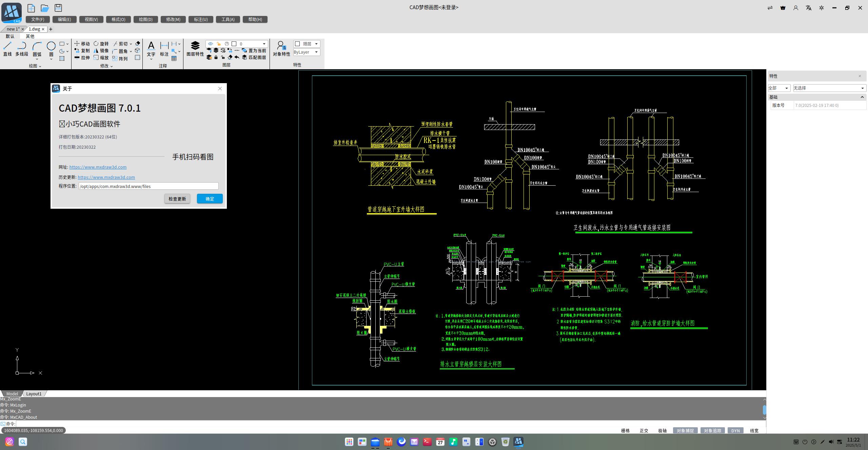
Task: Click the new file icon in title bar
Action: 31,8
